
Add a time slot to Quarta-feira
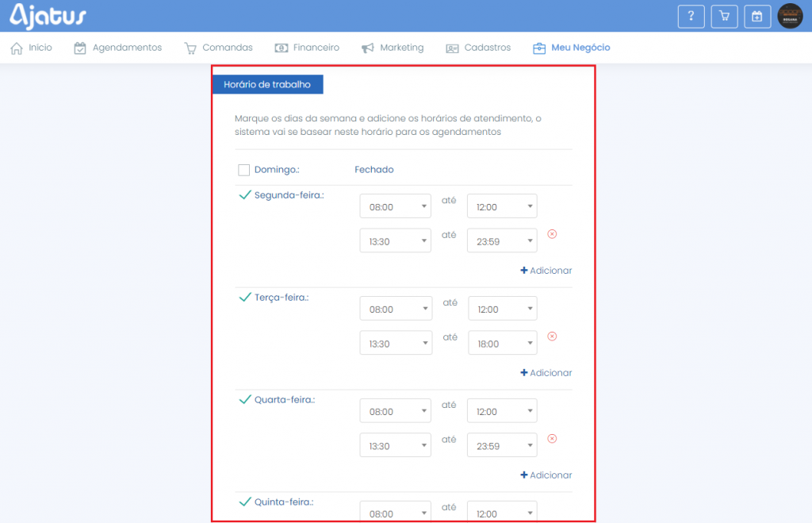546,475
